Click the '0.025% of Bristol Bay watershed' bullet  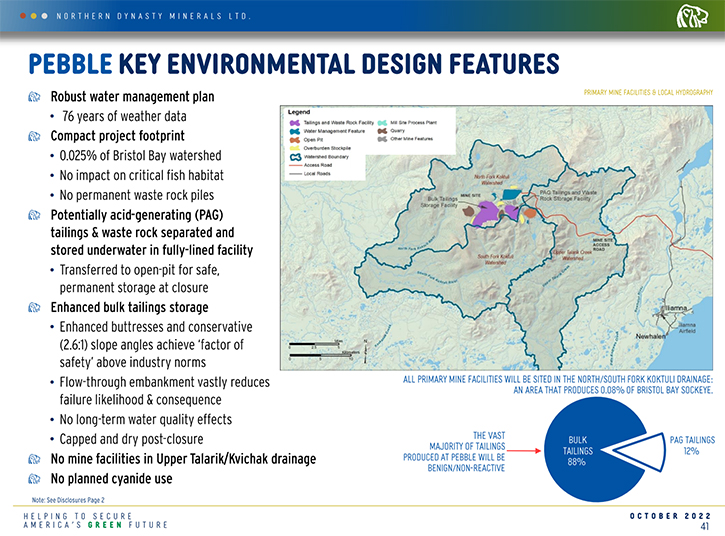[x=141, y=155]
